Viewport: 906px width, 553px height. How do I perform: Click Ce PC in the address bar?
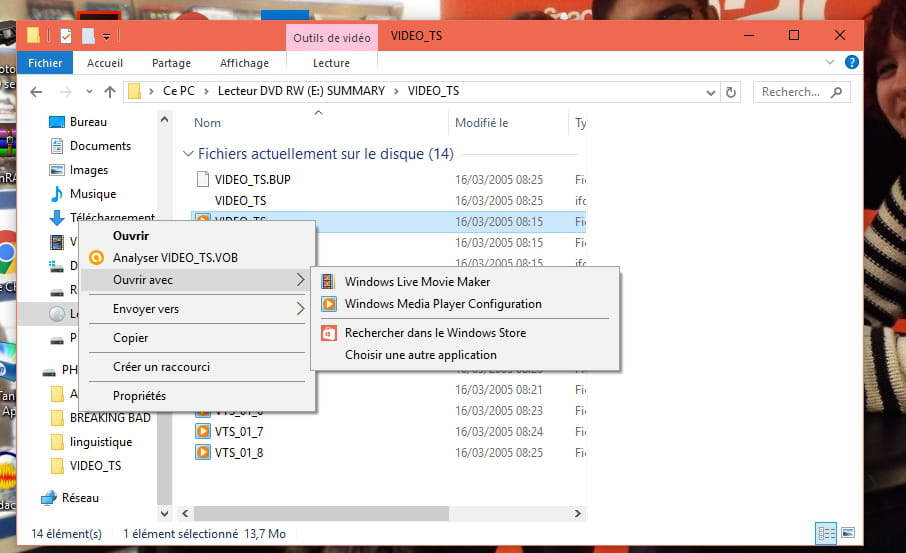click(x=179, y=91)
